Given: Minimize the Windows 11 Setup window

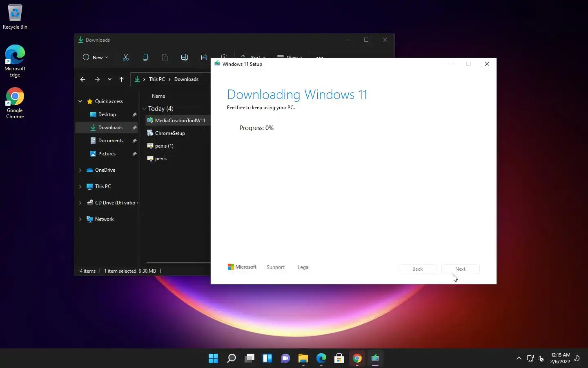Looking at the screenshot, I should click(450, 64).
